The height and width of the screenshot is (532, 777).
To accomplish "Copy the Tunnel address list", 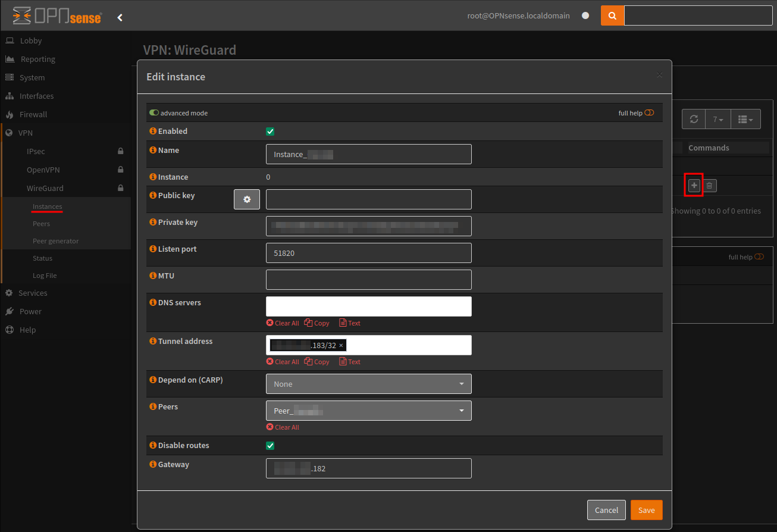I will pos(317,362).
